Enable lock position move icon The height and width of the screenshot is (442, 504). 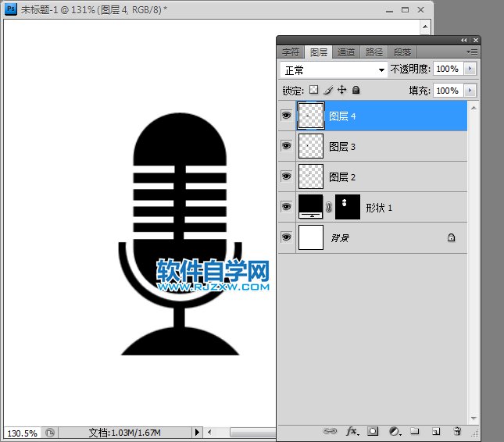click(342, 90)
